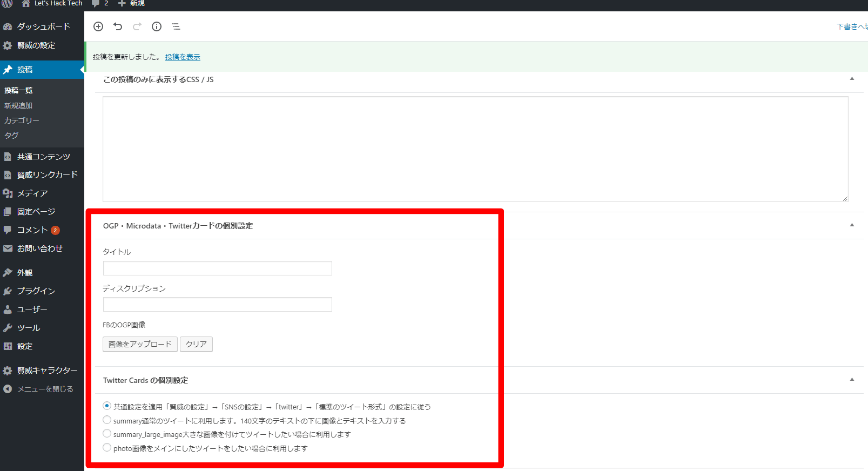The width and height of the screenshot is (868, 471).
Task: Select the photo Twitter card radio
Action: [x=107, y=447]
